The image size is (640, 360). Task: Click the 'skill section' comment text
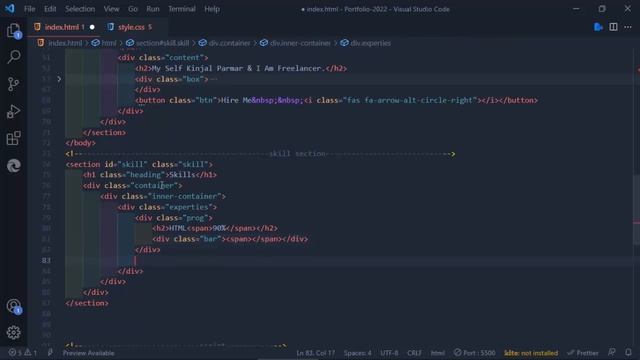click(x=297, y=154)
